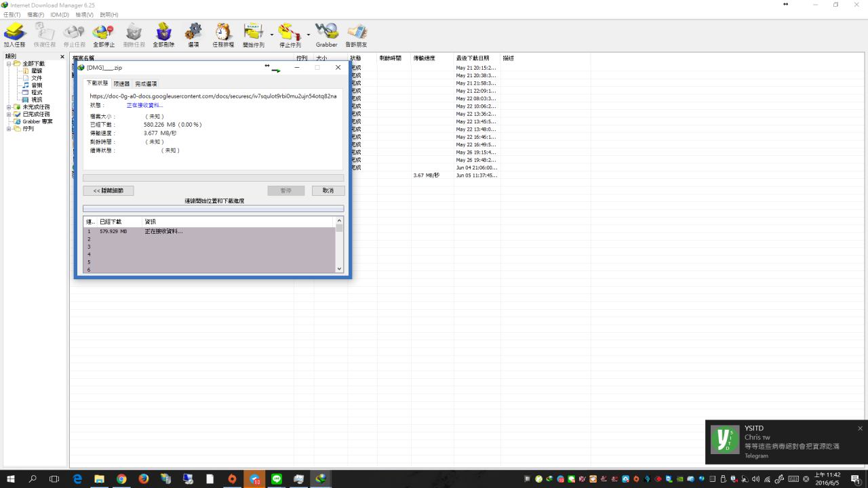
Task: Open 選項 (Options) gear icon
Action: click(x=193, y=34)
